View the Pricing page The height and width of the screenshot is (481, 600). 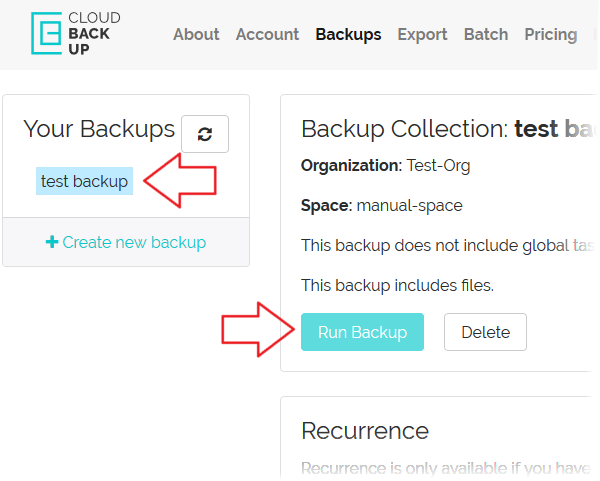click(x=550, y=34)
